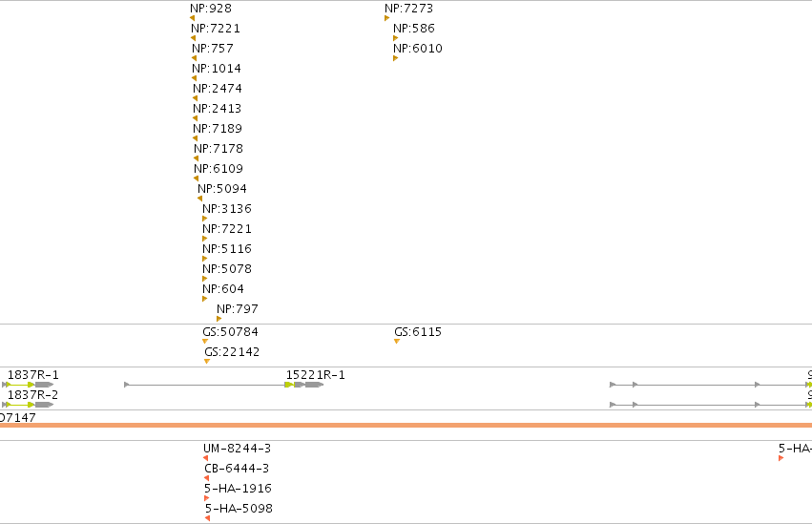Click the arrow glyph below NP:5078
Screen dimensions: 812x524
(204, 279)
